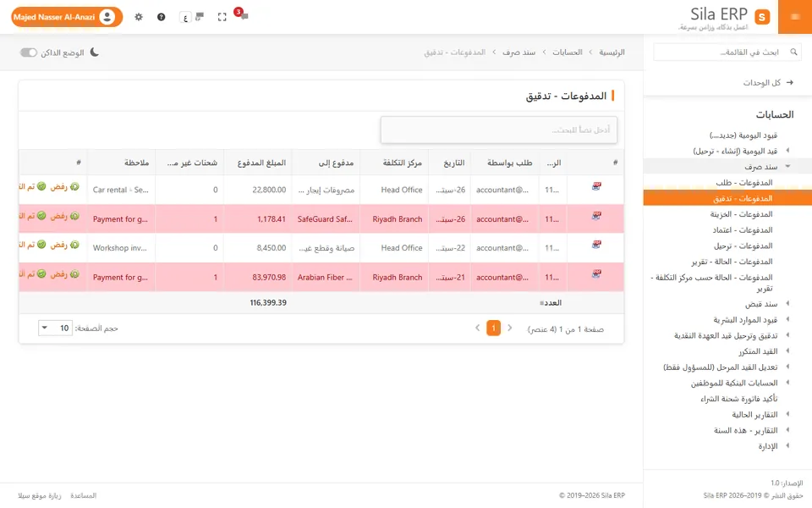Approve with green check on SafeGuard row
The height and width of the screenshot is (508, 812).
tap(41, 215)
